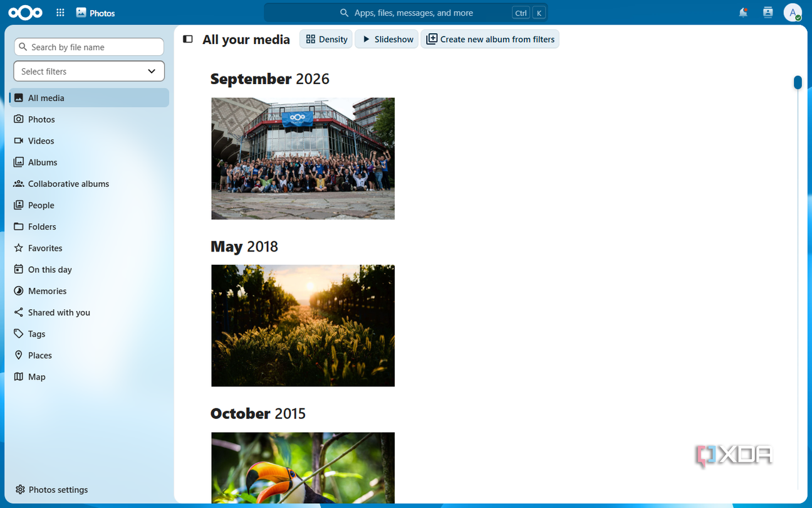Browse the Folders view
The height and width of the screenshot is (508, 812).
89,226
